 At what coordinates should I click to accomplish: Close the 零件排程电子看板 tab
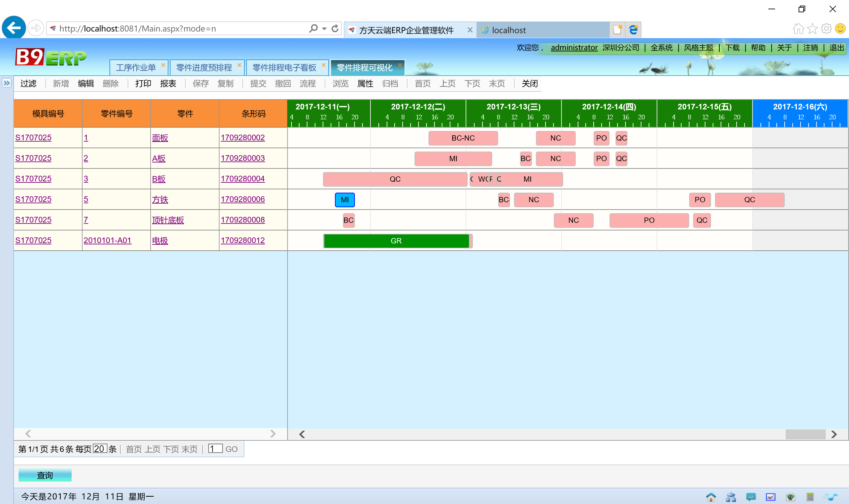pyautogui.click(x=323, y=65)
